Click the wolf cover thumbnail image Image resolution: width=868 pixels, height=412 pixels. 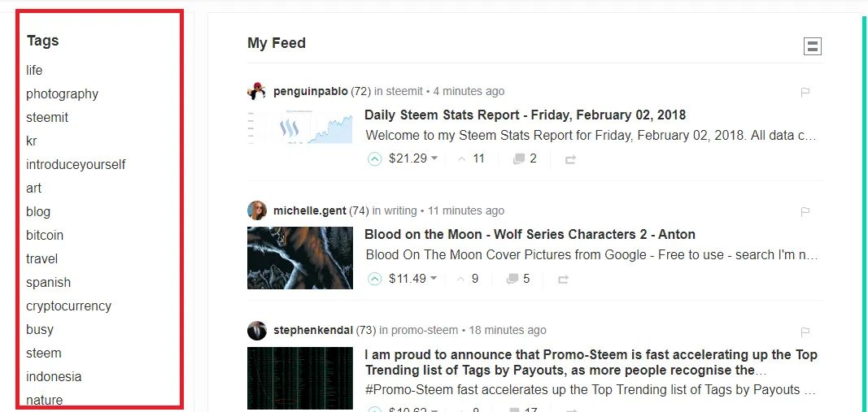[x=300, y=258]
